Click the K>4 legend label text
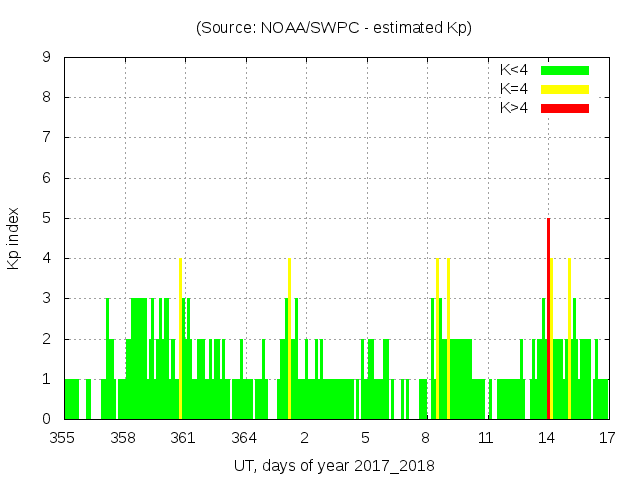 (514, 108)
